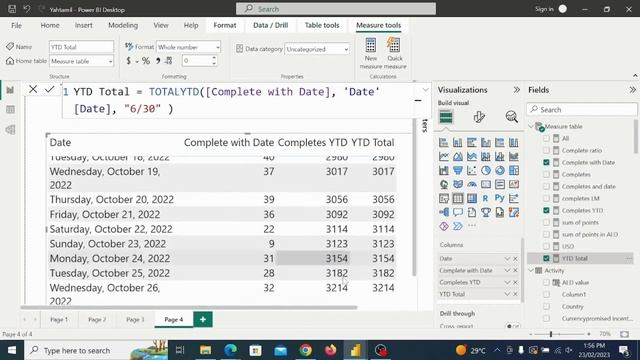640x360 pixels.
Task: Choose the trophy Metrics visual
Action: tap(486, 212)
